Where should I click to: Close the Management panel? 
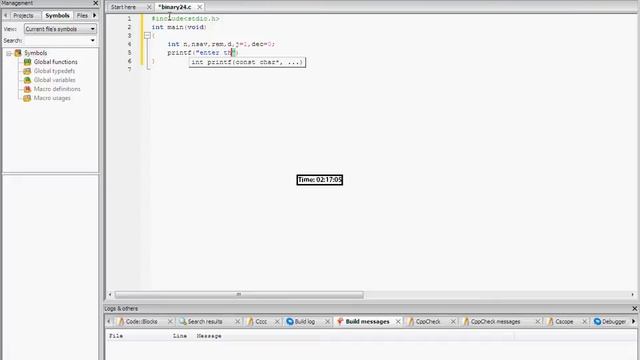pyautogui.click(x=96, y=3)
